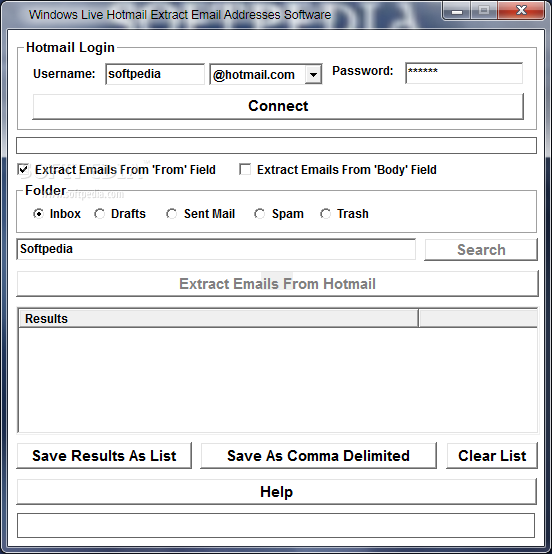Select the Spam folder radio button
The width and height of the screenshot is (552, 554).
259,214
